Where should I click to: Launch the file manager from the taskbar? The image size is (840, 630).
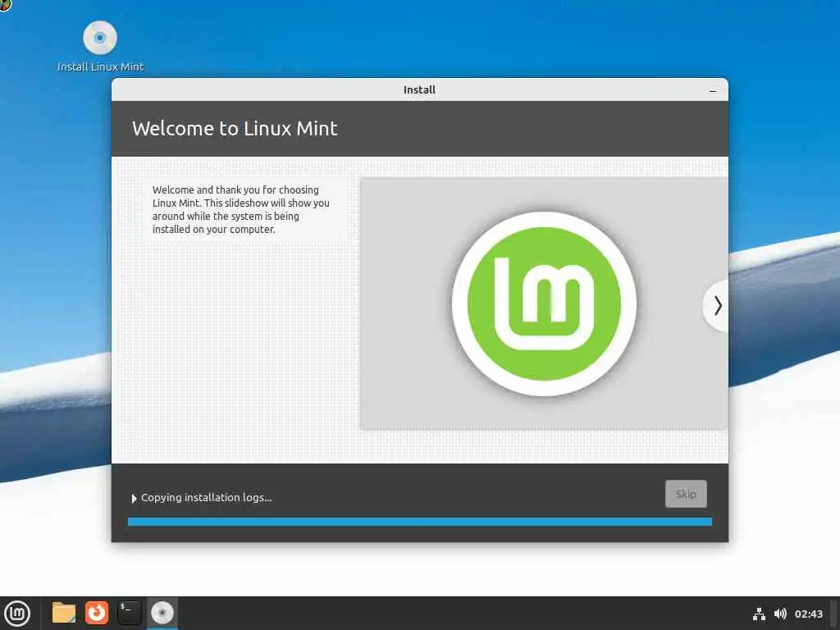(x=64, y=613)
